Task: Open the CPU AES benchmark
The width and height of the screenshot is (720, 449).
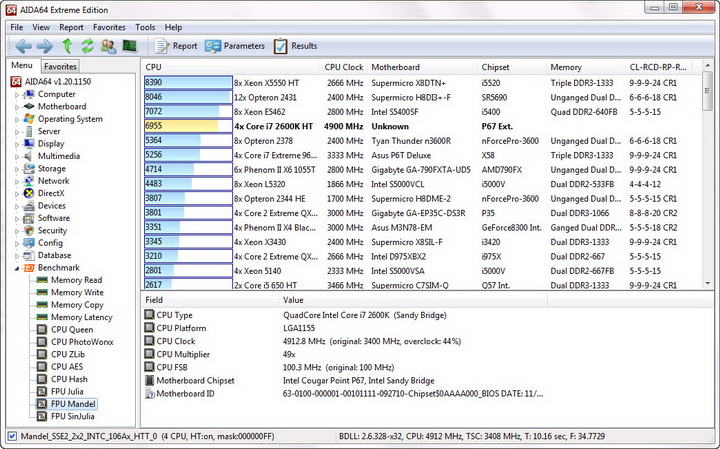Action: tap(67, 367)
